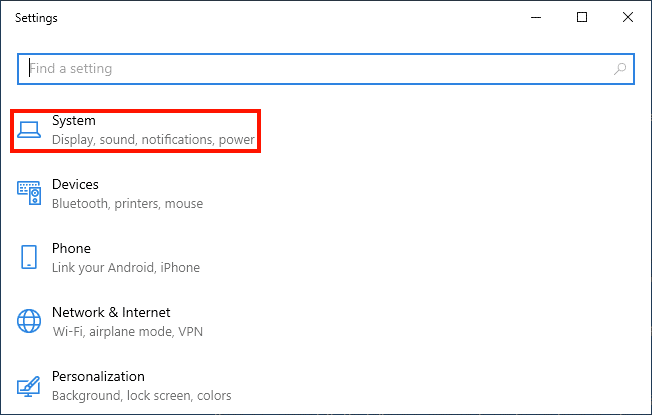Click the Devices keyboard and speaker icon
The image size is (652, 415).
(29, 194)
